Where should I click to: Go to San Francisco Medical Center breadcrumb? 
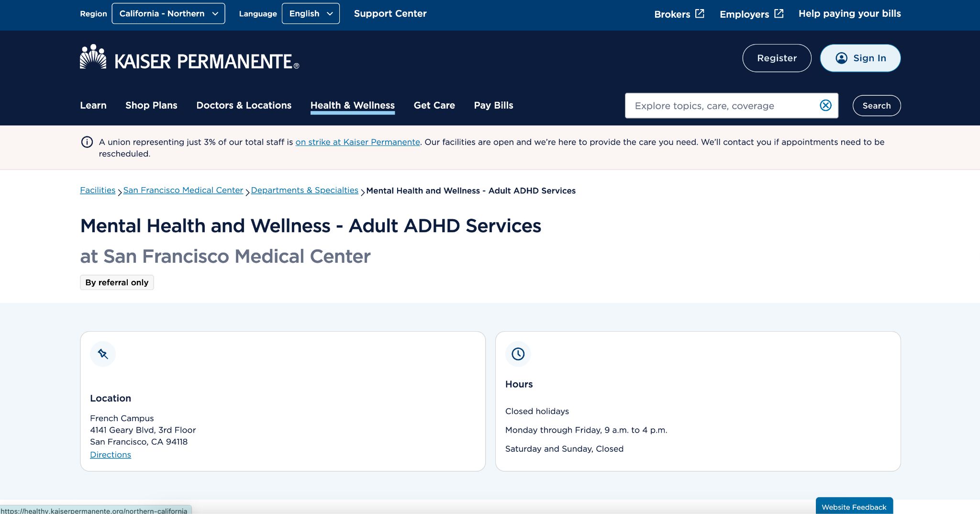pos(183,190)
